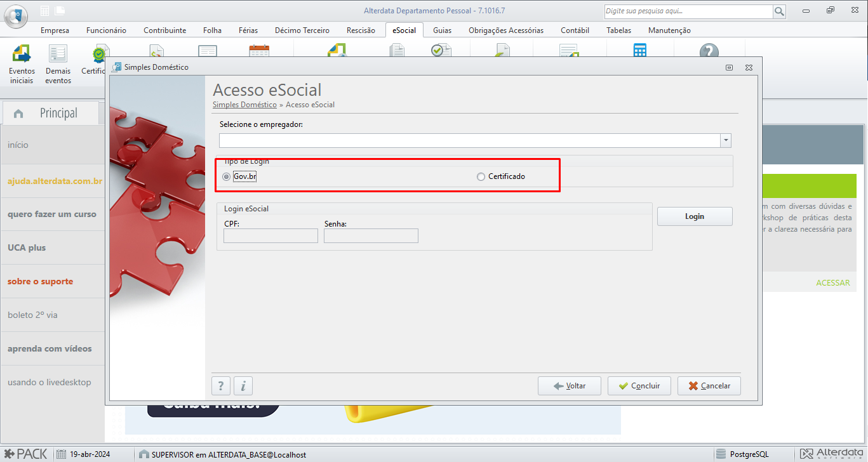Viewport: 868px width, 462px height.
Task: Click the ACESSAR link
Action: coord(832,283)
